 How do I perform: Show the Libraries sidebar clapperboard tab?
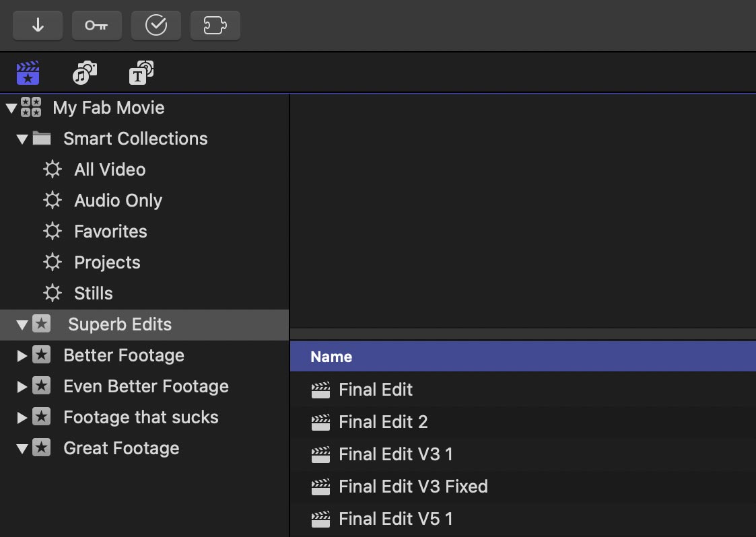(28, 73)
